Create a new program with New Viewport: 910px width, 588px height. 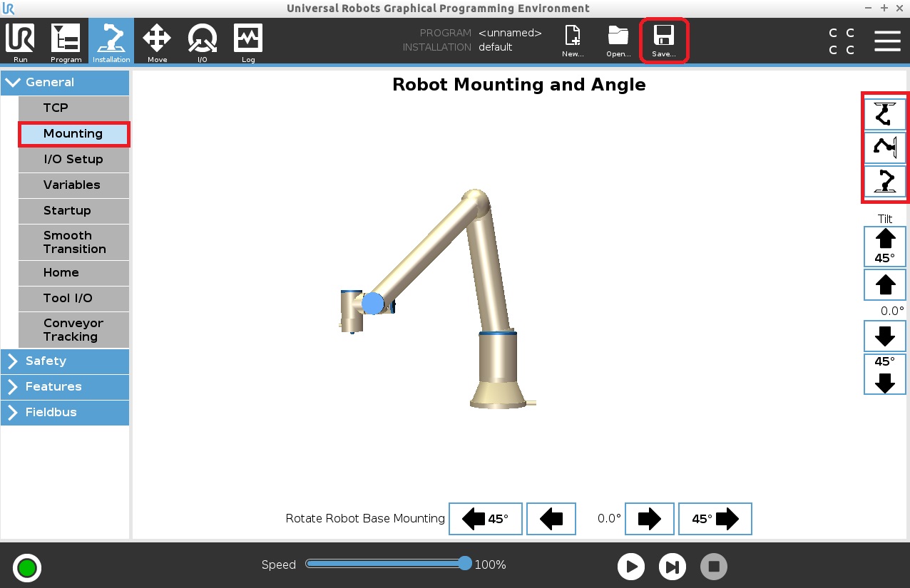pyautogui.click(x=573, y=41)
